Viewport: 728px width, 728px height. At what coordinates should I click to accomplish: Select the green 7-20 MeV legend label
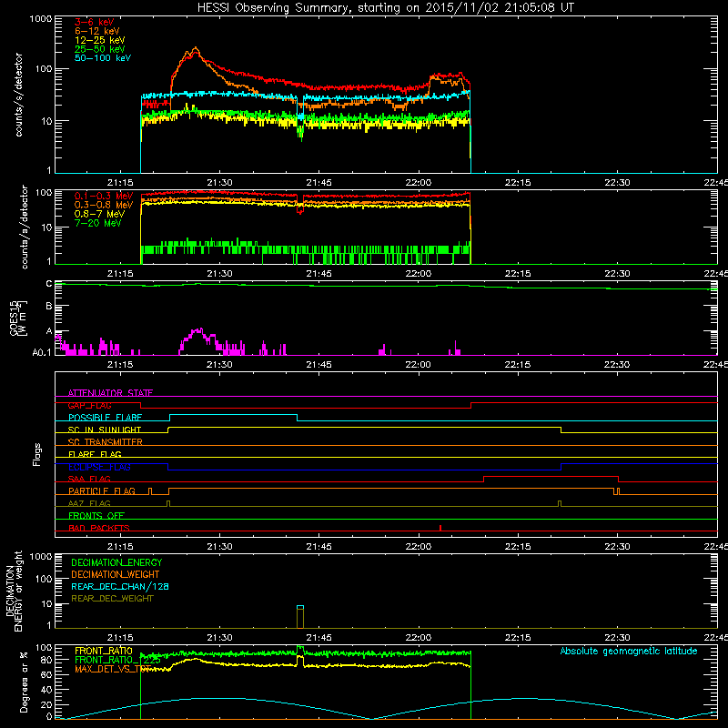98,223
